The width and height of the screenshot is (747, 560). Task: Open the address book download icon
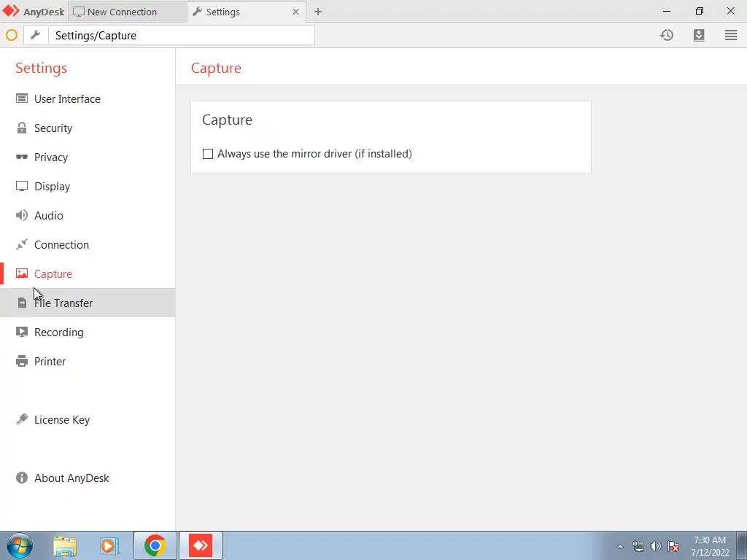(698, 35)
